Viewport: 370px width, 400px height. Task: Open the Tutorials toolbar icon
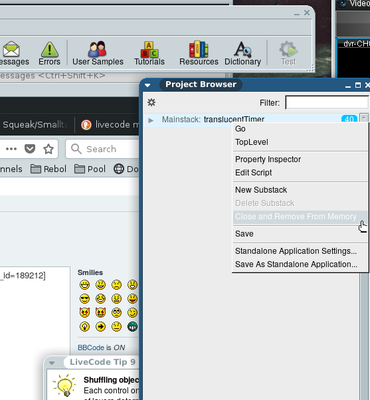(149, 53)
